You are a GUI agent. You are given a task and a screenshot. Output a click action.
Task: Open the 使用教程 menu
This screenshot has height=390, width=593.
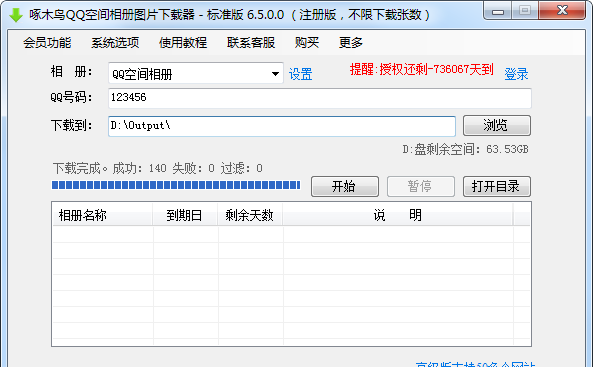click(x=183, y=43)
